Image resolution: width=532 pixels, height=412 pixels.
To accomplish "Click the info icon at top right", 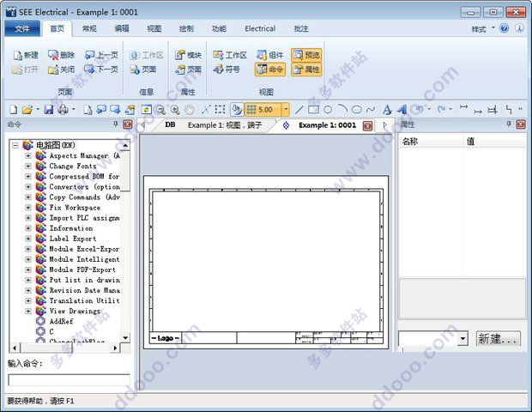I will pyautogui.click(x=519, y=28).
